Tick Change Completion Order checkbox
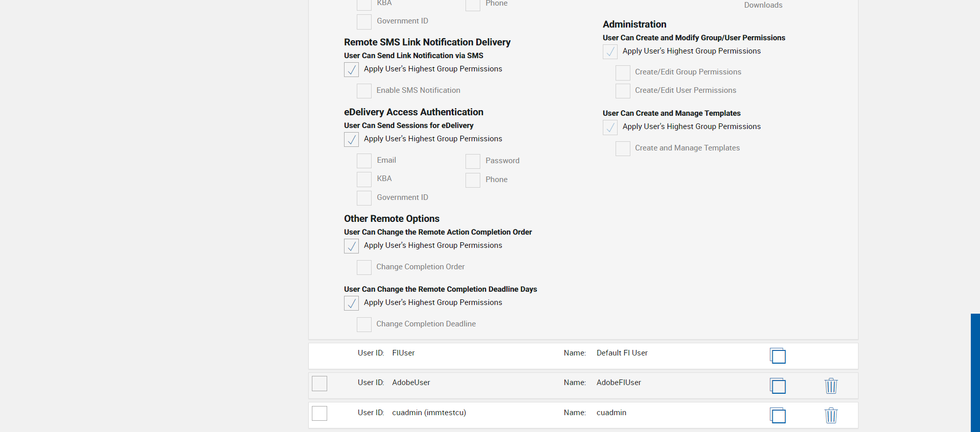980x432 pixels. 364,267
